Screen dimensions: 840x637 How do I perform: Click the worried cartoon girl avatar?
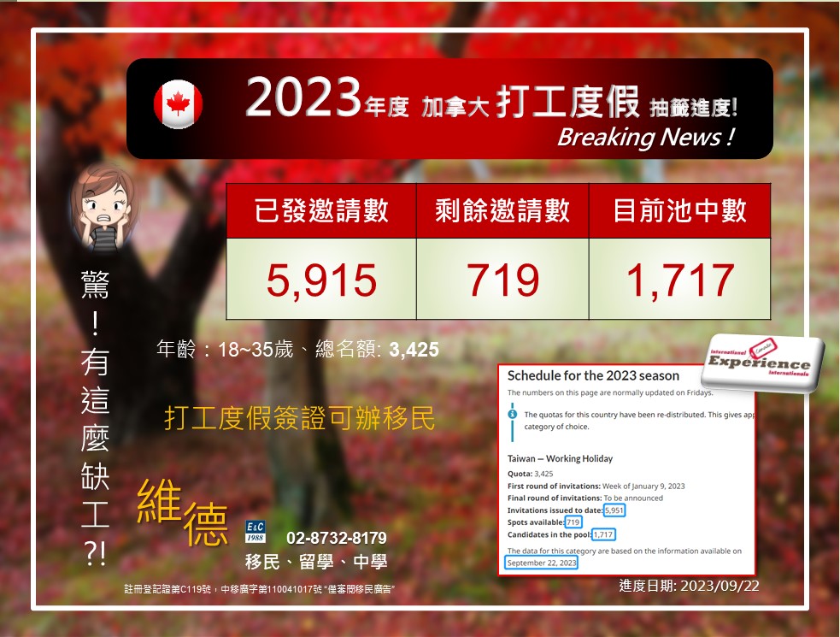103,209
